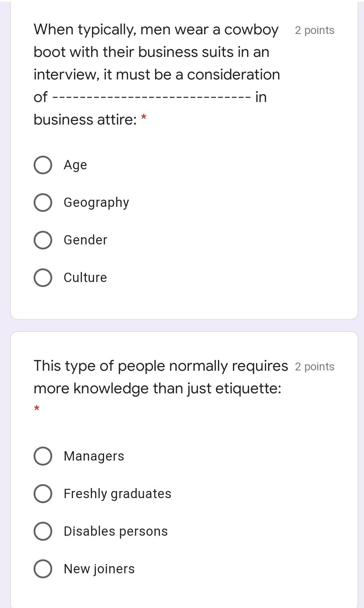Click the etiquette knowledge question title

pyautogui.click(x=161, y=377)
